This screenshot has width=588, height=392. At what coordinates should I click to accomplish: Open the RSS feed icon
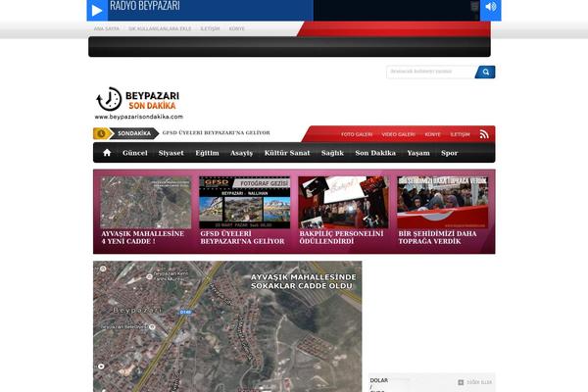coord(484,134)
